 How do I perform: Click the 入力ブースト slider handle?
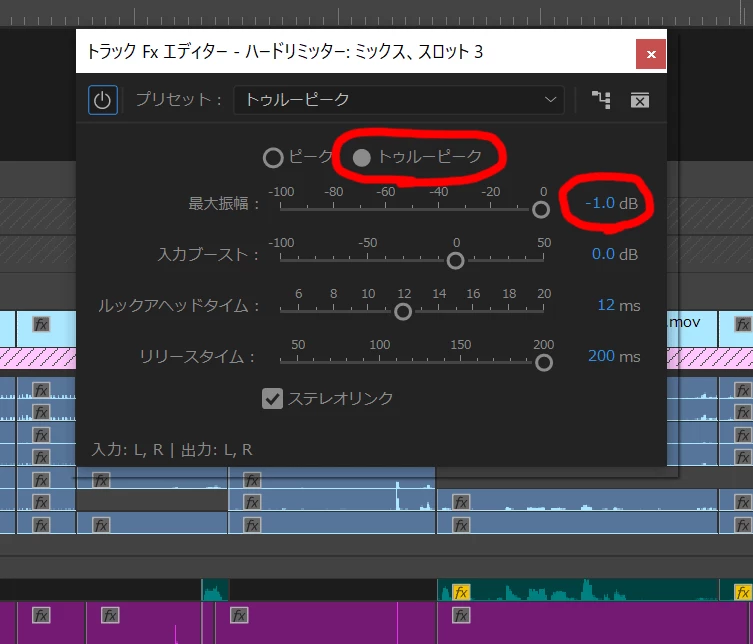[x=455, y=261]
